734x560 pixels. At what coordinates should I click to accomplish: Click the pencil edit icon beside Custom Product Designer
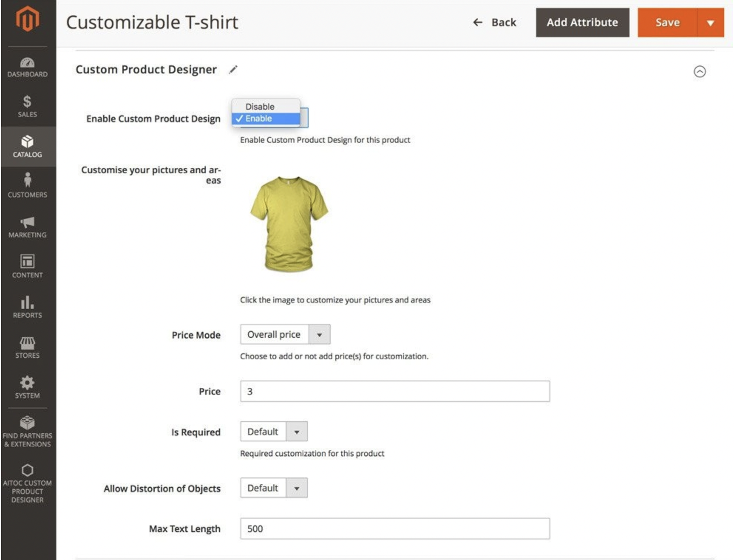click(233, 70)
